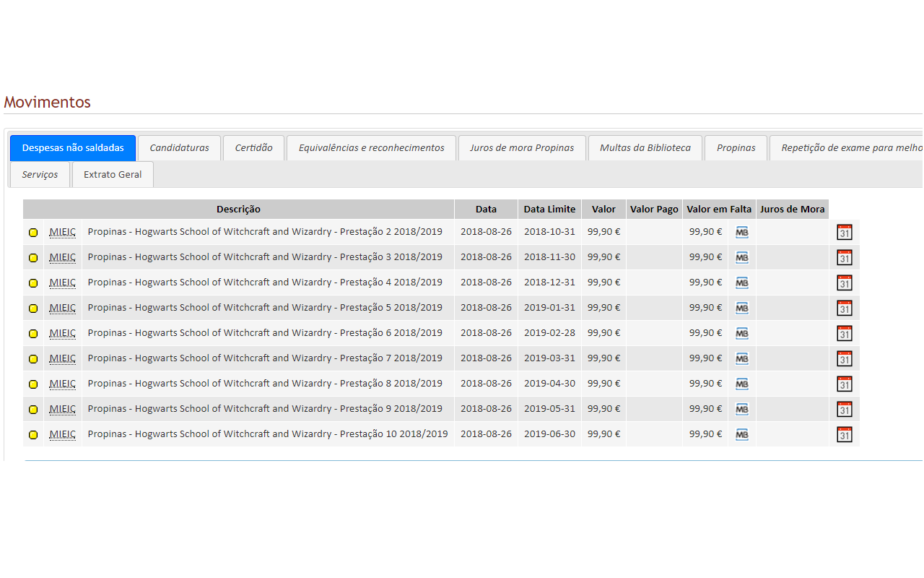Click the yellow status icon for Prestação 7
The height and width of the screenshot is (578, 924).
(x=33, y=359)
